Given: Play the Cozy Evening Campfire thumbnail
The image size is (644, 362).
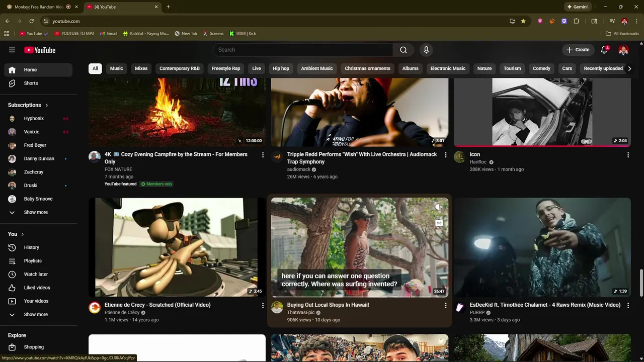Looking at the screenshot, I should coord(177,112).
